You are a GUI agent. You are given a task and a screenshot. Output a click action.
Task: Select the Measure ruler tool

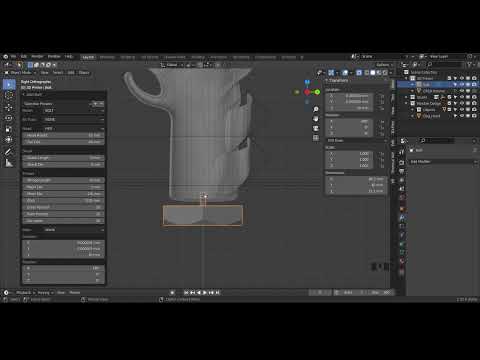9,163
